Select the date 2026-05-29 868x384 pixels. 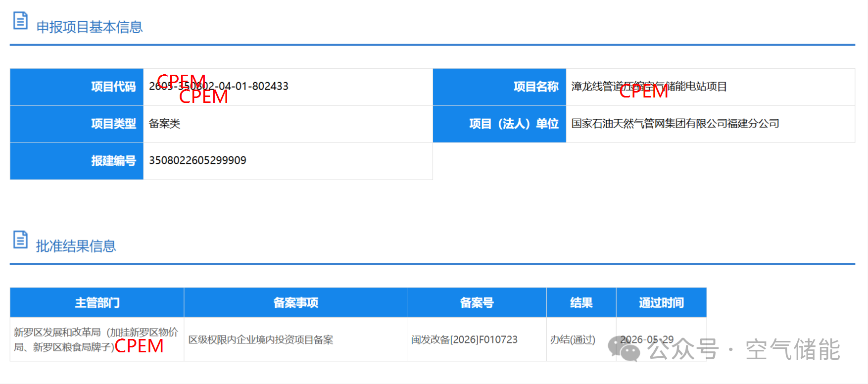647,339
